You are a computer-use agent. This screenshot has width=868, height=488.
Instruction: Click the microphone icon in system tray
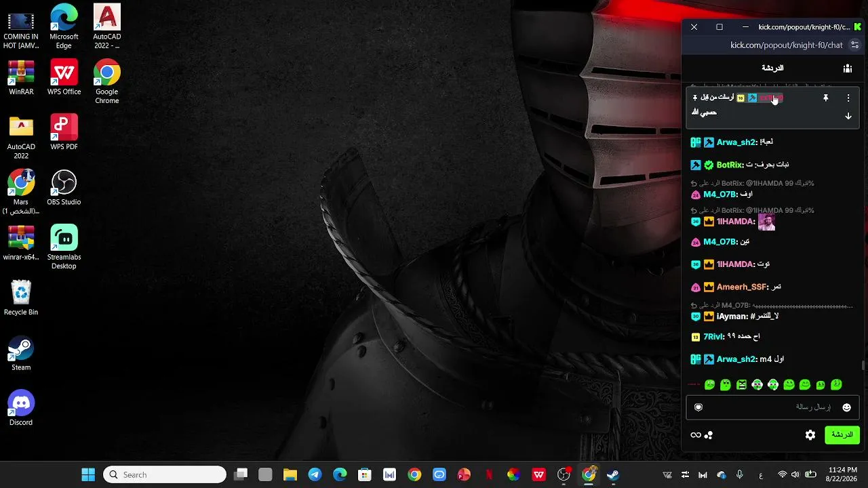pos(740,474)
